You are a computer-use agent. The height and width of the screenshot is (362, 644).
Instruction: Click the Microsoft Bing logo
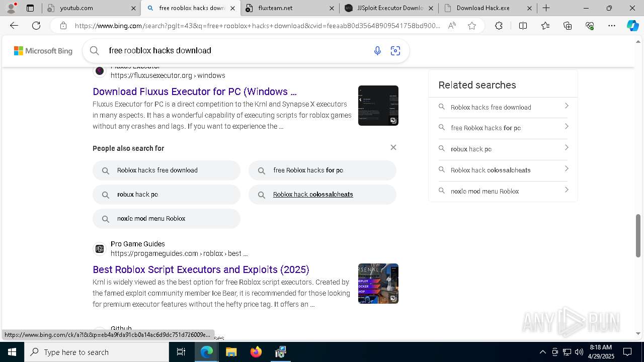(x=43, y=51)
